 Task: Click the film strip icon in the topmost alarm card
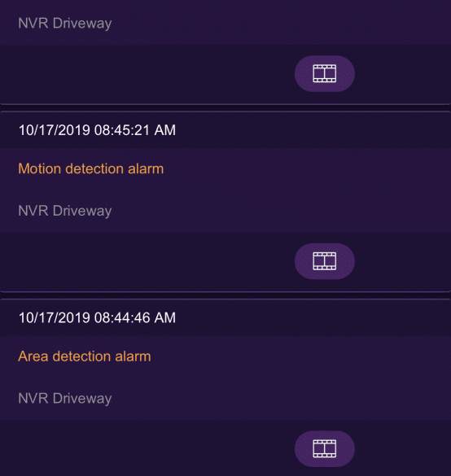(x=324, y=73)
